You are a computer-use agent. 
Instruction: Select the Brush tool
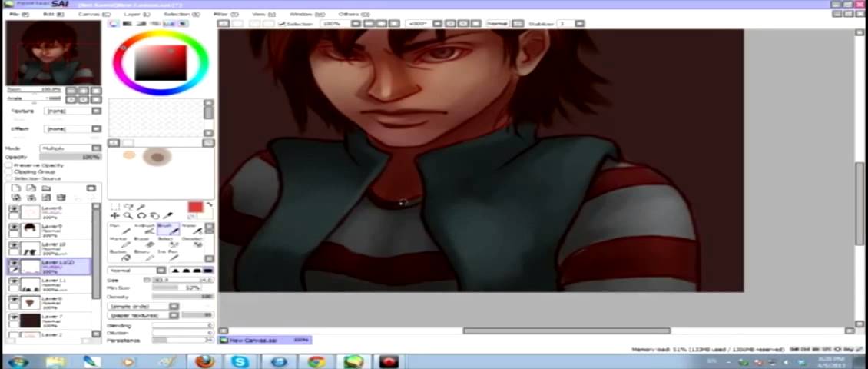(x=167, y=229)
